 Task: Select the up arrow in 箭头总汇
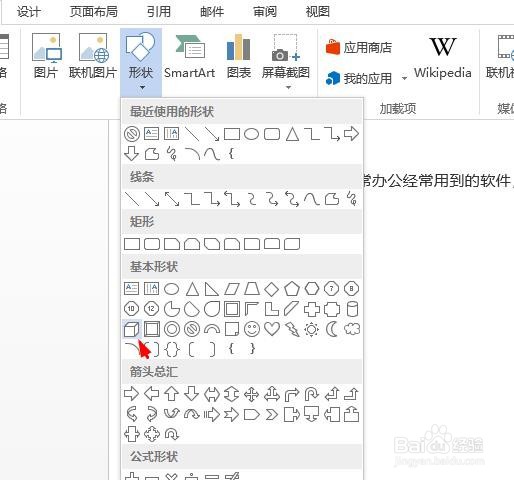click(x=172, y=394)
